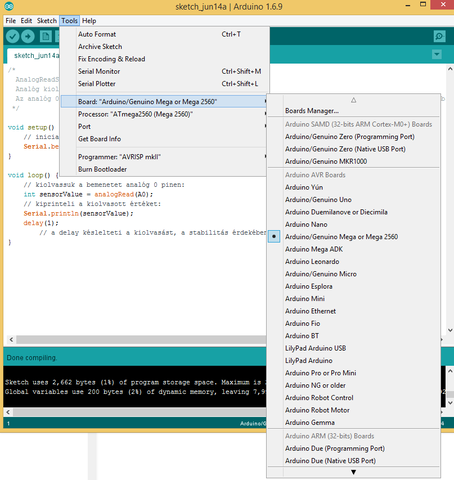Select Arduino/Genuino Zero (Native USB Port)
This screenshot has width=454, height=480.
coord(354,149)
